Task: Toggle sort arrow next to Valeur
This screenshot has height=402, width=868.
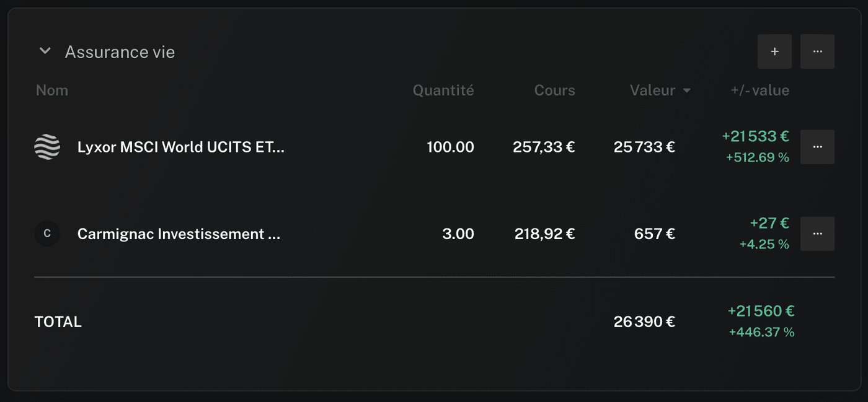Action: 687,91
